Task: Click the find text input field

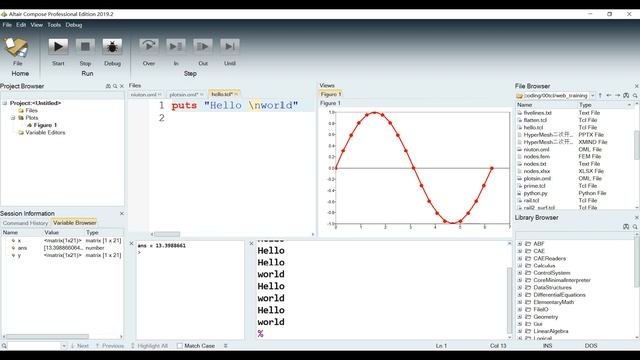Action: pyautogui.click(x=34, y=346)
